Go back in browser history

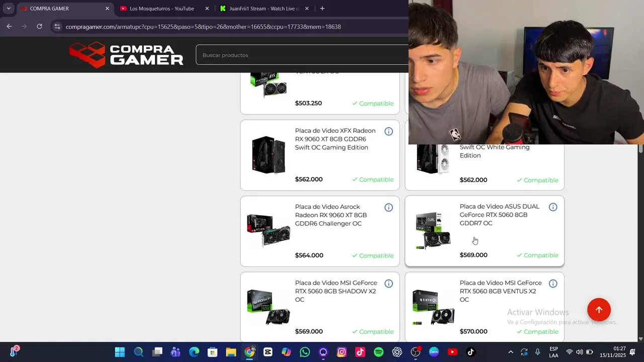9,27
